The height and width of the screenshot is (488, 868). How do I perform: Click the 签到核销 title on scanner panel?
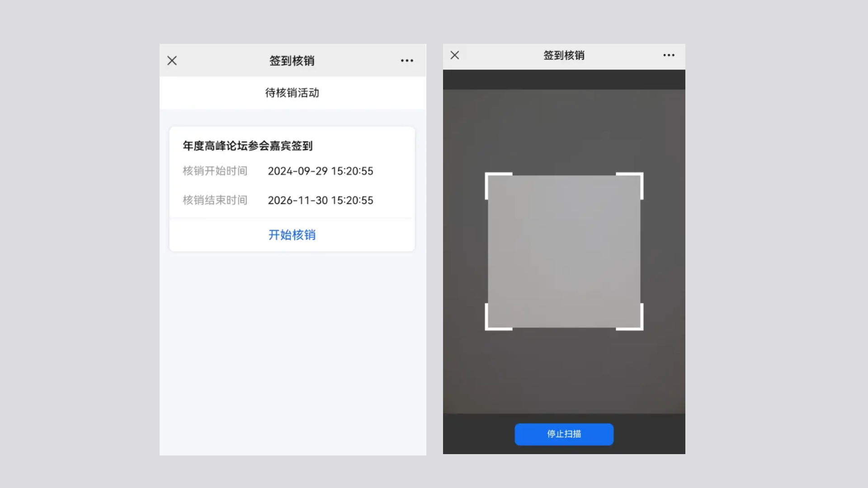(564, 55)
